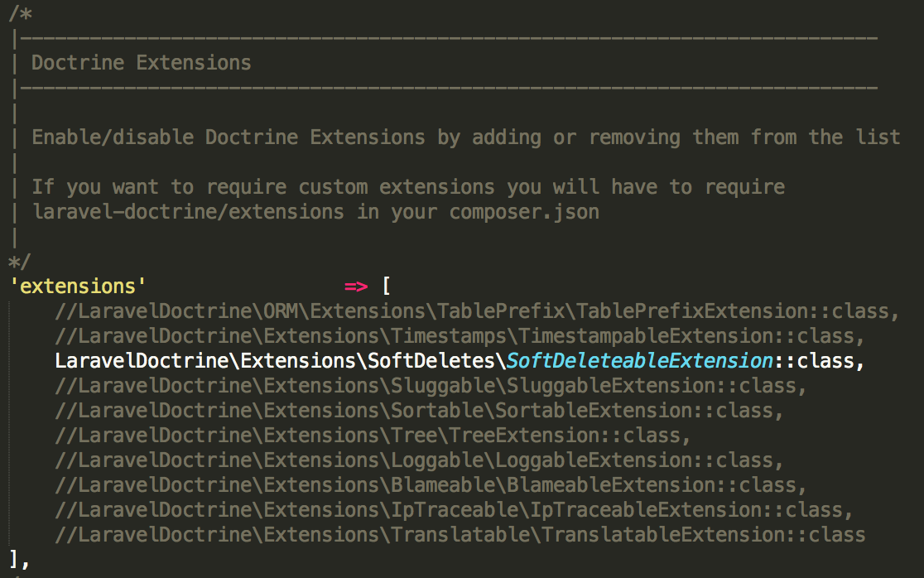
Task: Click the commented TablePrefixExtension line
Action: click(x=477, y=311)
